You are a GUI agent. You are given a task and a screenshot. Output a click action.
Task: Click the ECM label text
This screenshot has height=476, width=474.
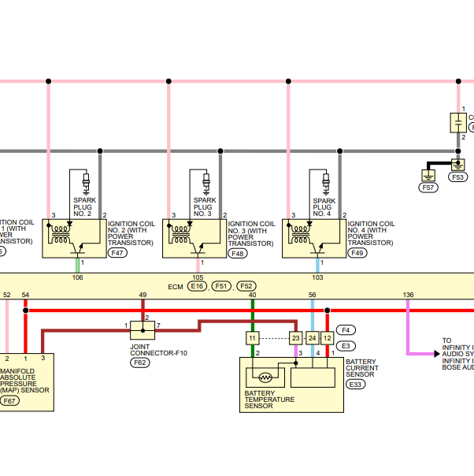[176, 287]
